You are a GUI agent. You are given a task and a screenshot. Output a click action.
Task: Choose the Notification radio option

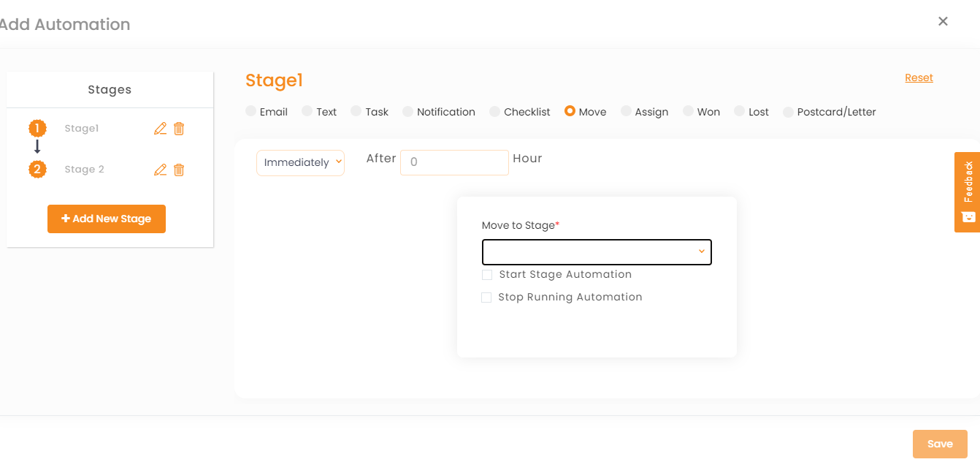click(407, 111)
